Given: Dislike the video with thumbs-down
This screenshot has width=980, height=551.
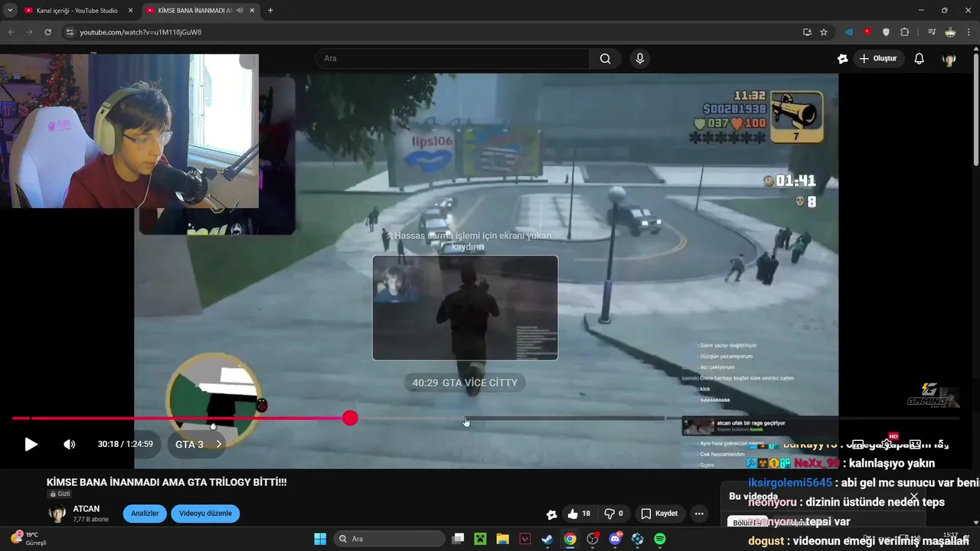Looking at the screenshot, I should pos(614,514).
